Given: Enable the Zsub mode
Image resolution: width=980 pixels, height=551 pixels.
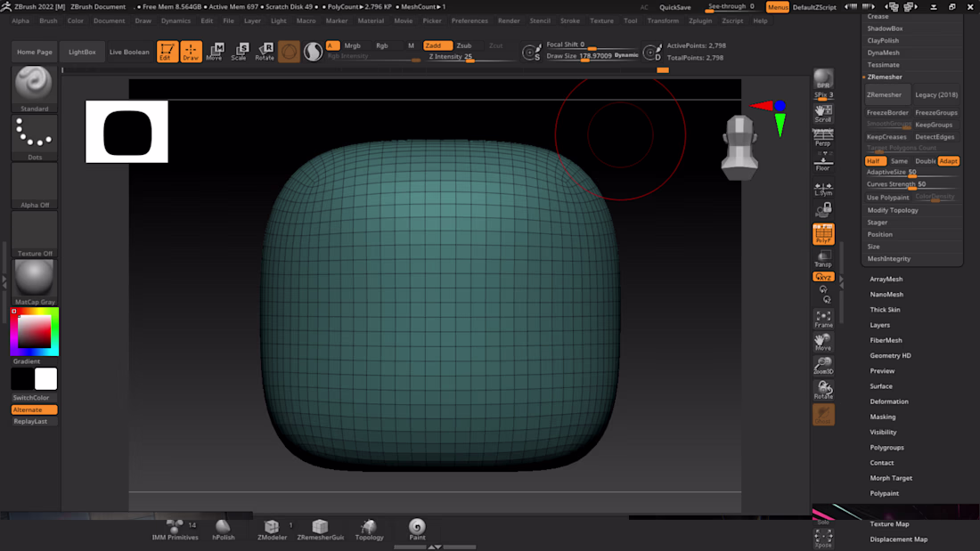Looking at the screenshot, I should point(464,45).
